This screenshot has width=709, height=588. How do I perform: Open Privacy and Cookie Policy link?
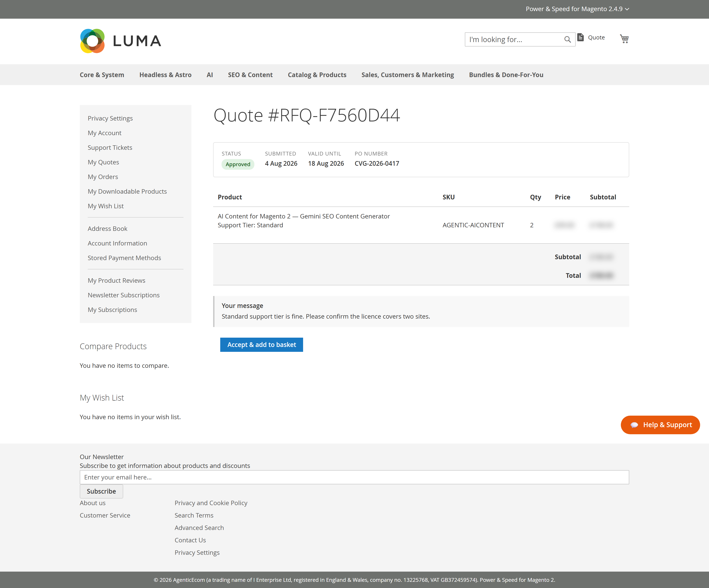[211, 503]
